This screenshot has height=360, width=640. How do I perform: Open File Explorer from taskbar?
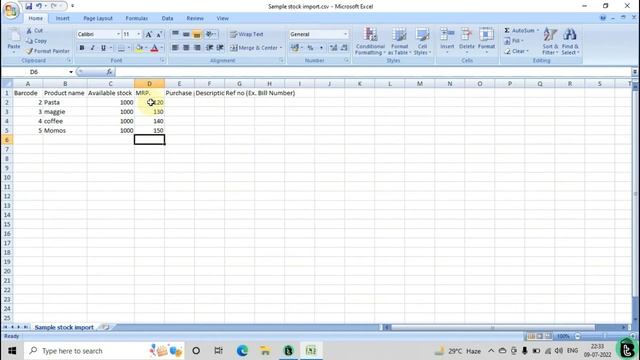[265, 351]
